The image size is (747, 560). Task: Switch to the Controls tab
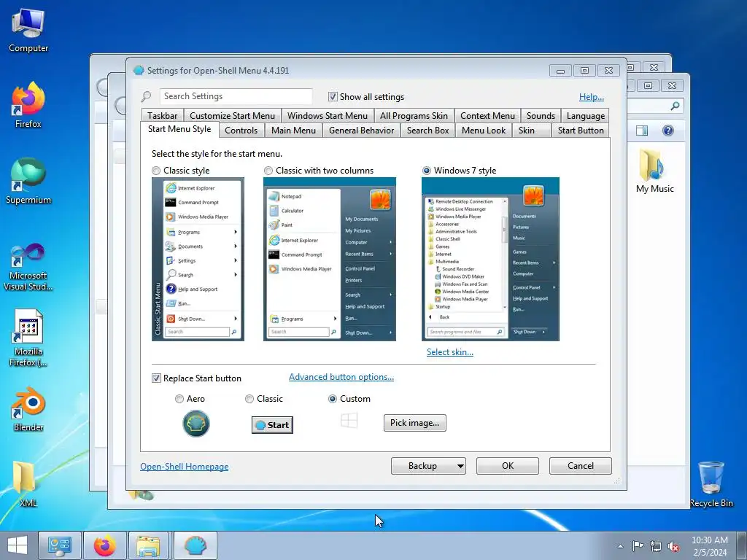tap(241, 131)
